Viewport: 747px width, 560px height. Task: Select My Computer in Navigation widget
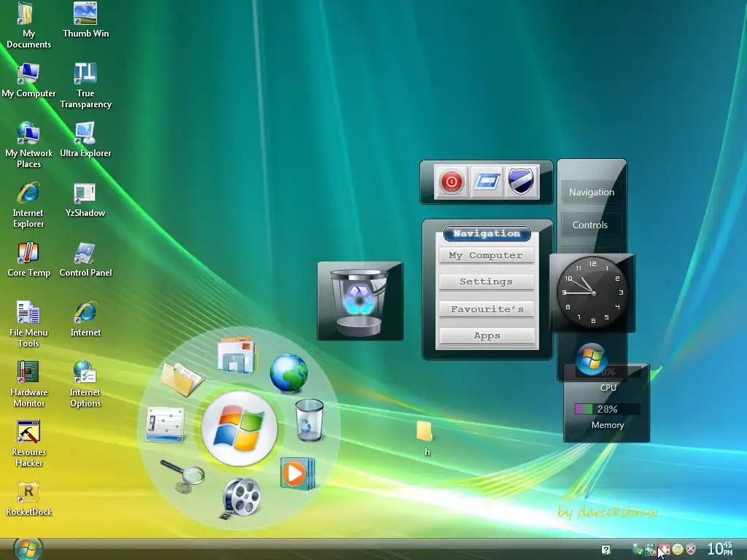pos(486,255)
